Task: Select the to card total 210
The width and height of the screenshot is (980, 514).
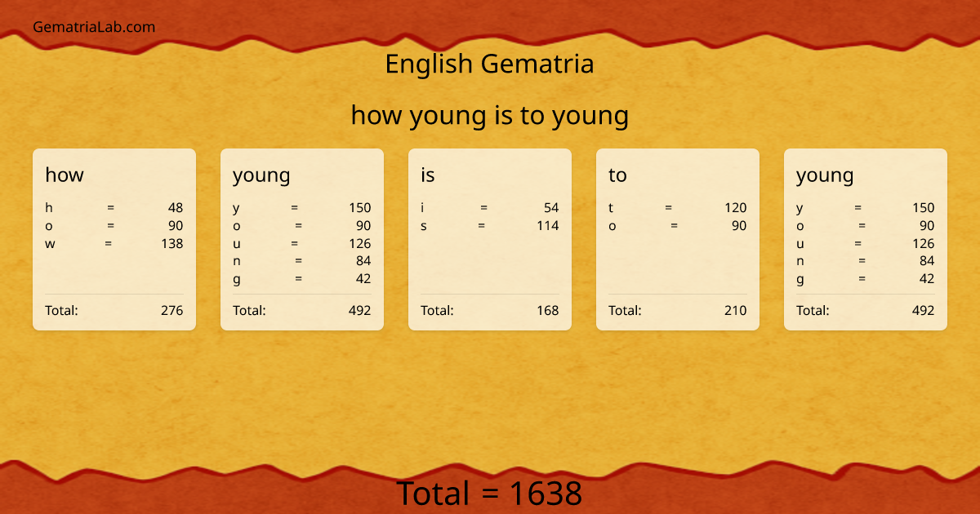Action: (x=736, y=310)
